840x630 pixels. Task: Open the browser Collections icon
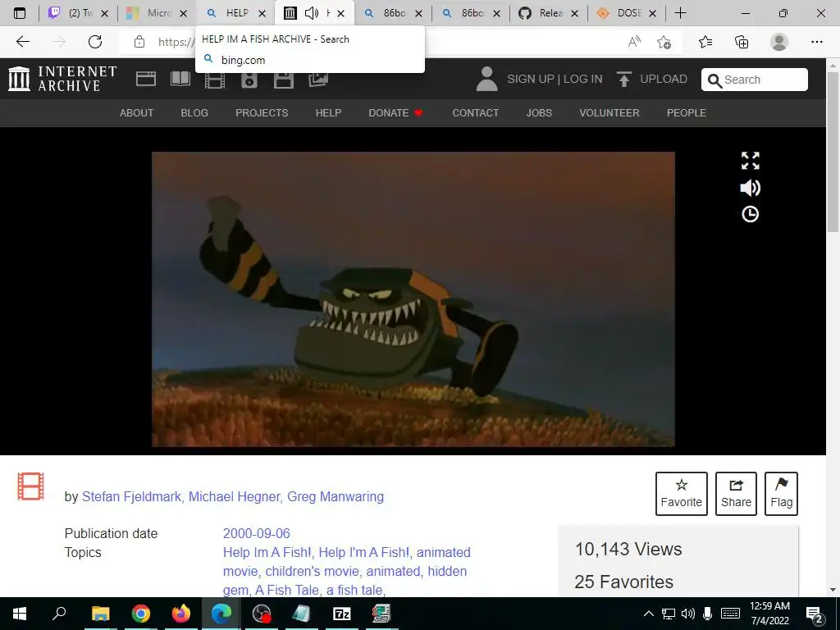click(742, 42)
